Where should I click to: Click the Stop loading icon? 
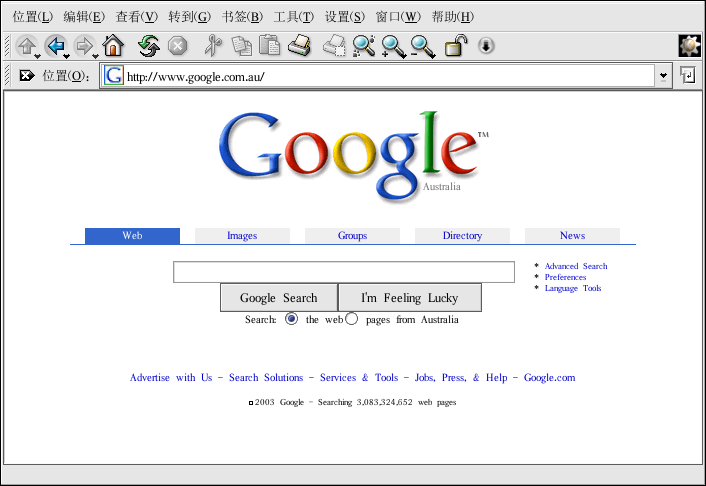click(x=177, y=46)
